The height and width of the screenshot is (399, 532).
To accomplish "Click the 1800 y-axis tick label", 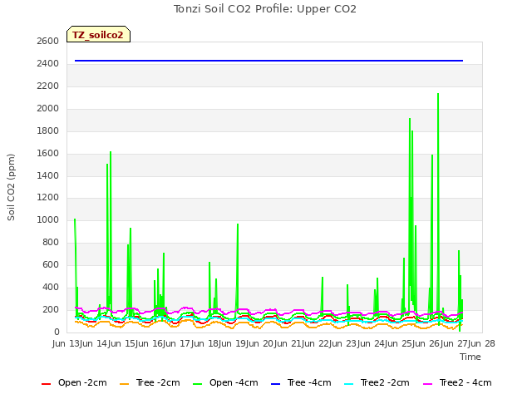I will pyautogui.click(x=48, y=131).
